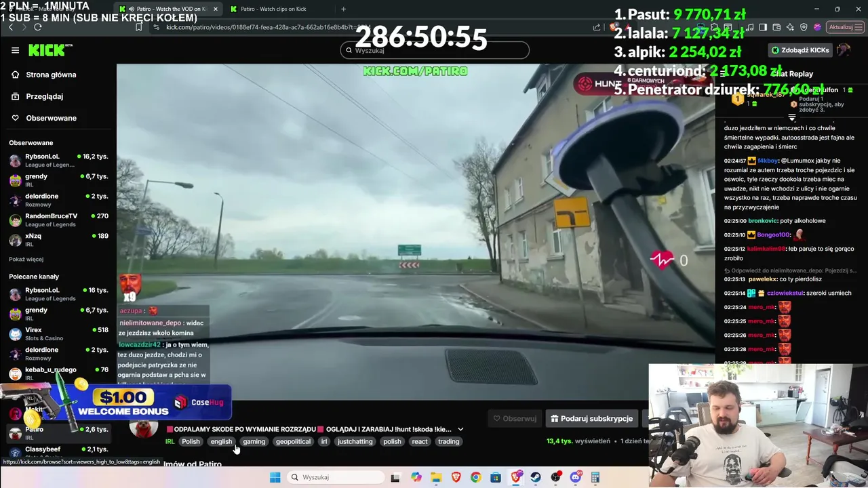Image resolution: width=868 pixels, height=488 pixels.
Task: Expand the list with Pokaż więcej
Action: [26, 260]
